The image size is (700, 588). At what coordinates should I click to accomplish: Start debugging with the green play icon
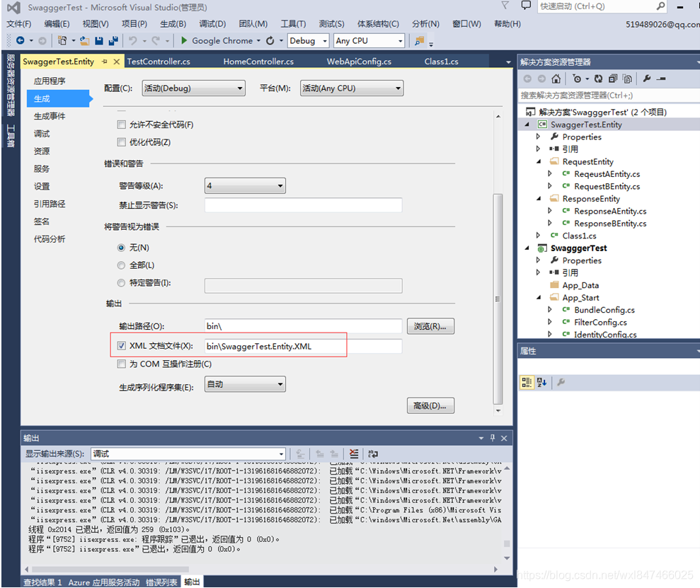pyautogui.click(x=183, y=40)
